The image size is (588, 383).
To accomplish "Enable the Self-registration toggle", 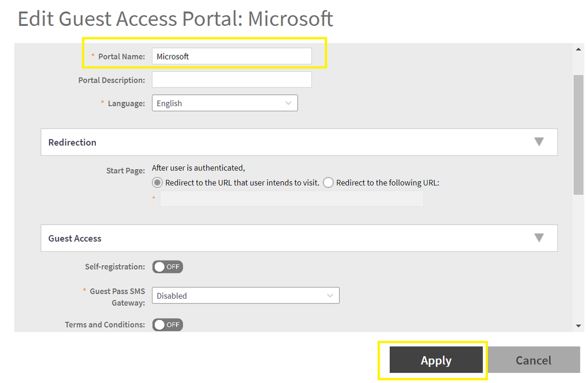I will (168, 267).
